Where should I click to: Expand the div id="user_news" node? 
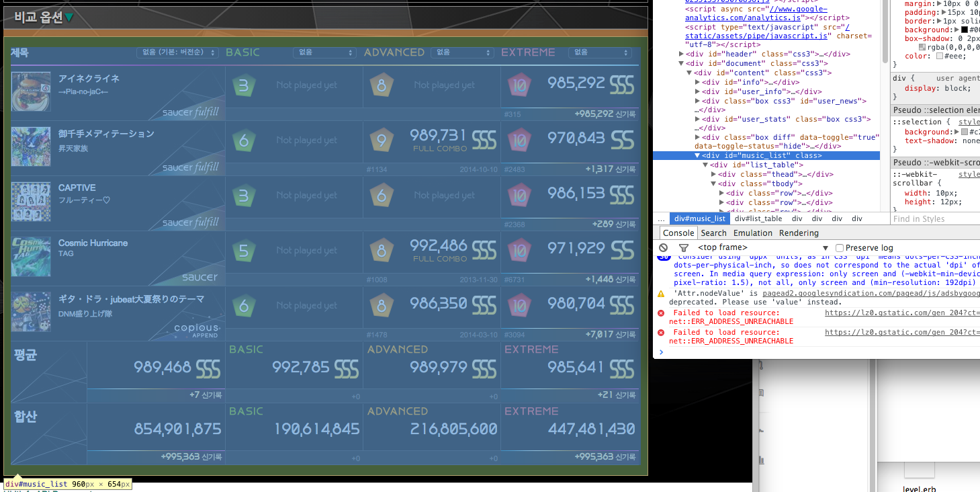click(698, 101)
